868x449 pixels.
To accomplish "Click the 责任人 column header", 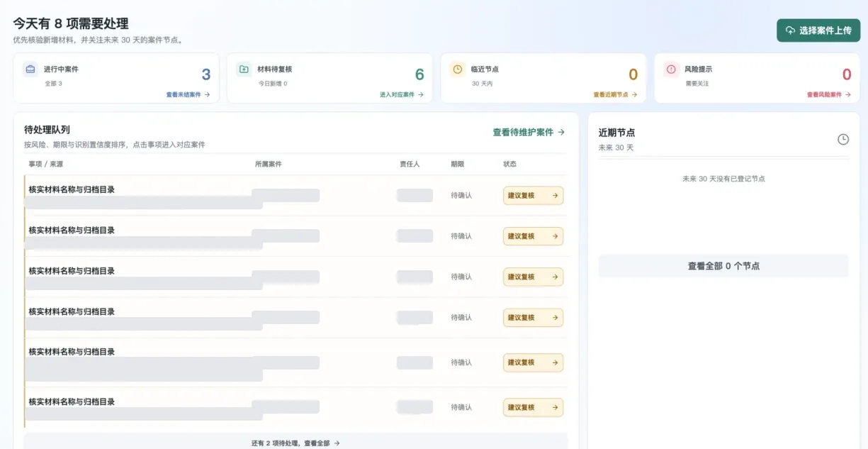I will [x=410, y=164].
